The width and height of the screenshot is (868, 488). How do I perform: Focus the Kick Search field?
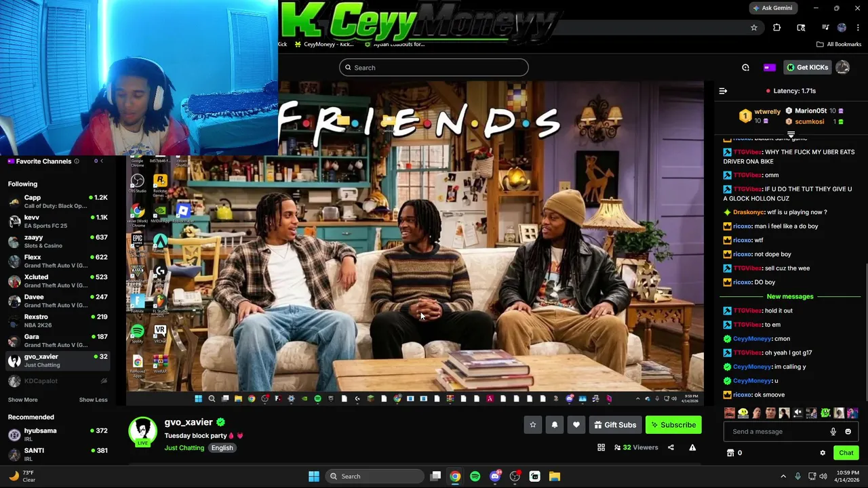pos(434,67)
